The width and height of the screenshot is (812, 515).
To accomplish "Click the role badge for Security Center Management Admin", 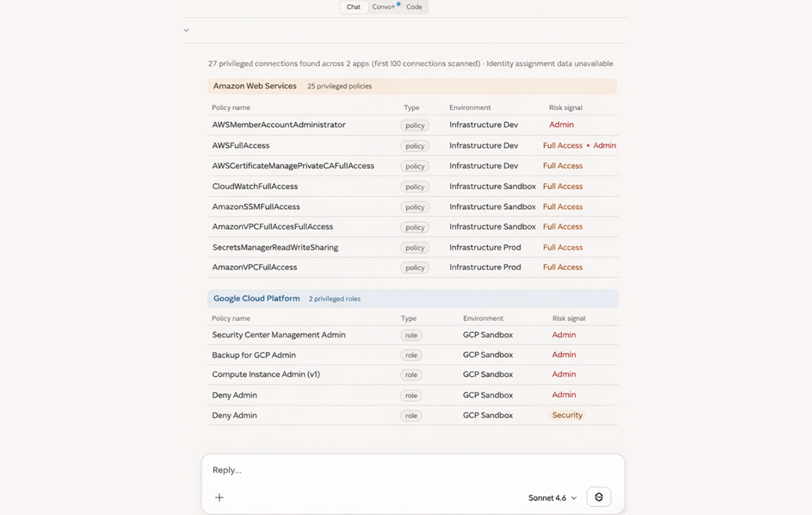I will pos(411,335).
